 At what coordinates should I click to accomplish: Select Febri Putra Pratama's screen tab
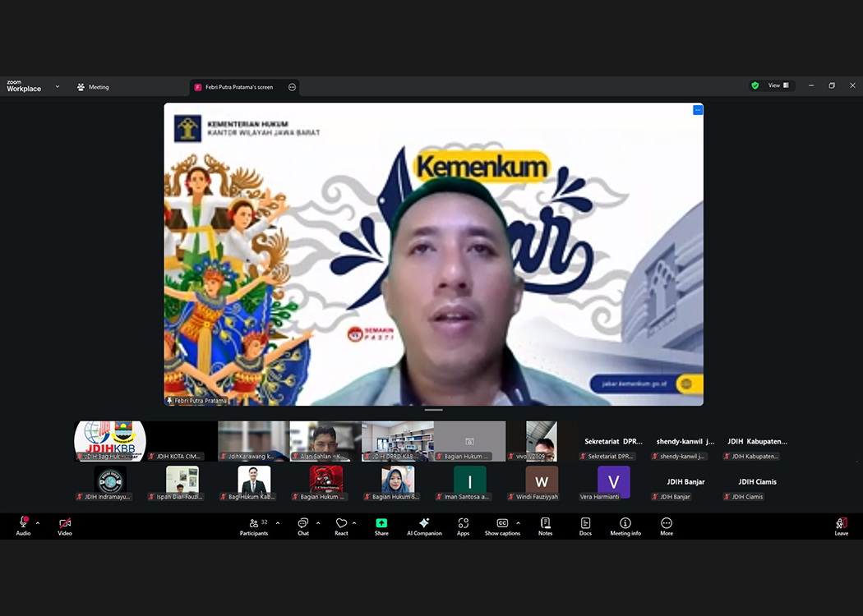click(x=238, y=87)
